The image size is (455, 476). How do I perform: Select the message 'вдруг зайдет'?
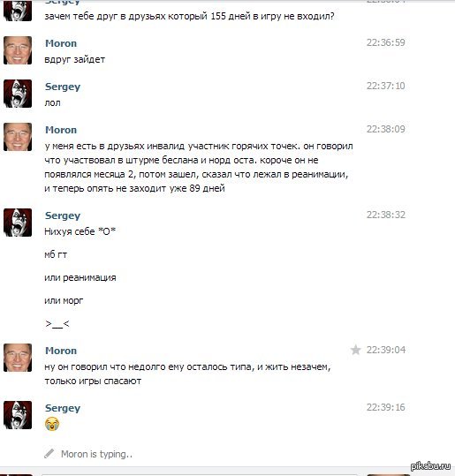click(x=75, y=59)
